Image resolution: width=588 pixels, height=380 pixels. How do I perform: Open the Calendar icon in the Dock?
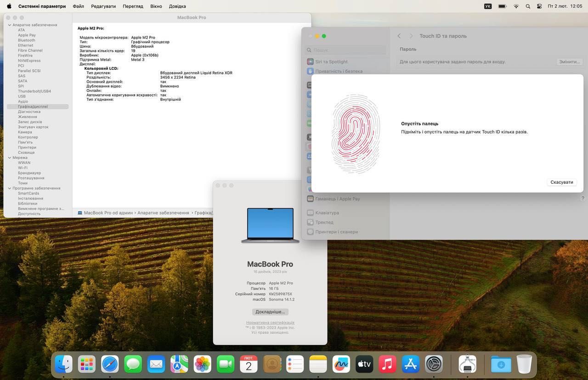tap(249, 364)
